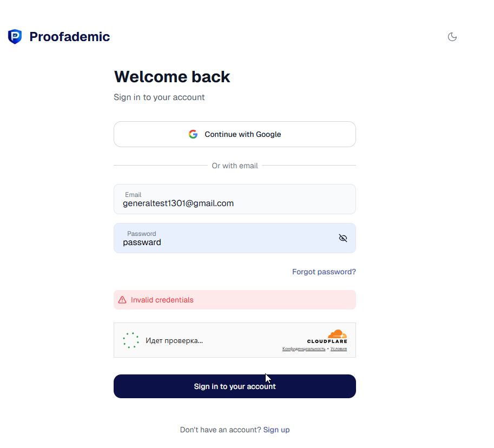Click the Welcome back heading
Image resolution: width=494 pixels, height=448 pixels.
pos(172,77)
